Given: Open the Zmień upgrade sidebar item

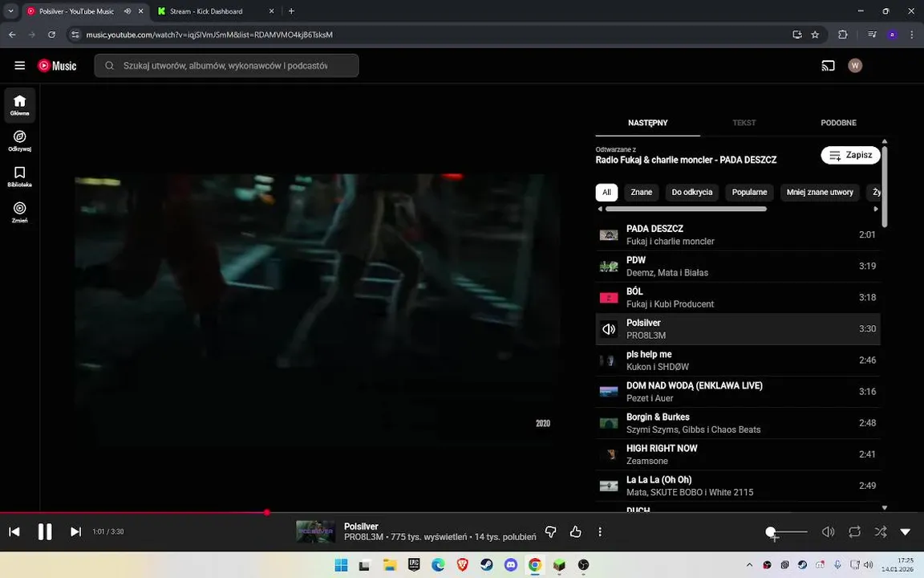Looking at the screenshot, I should pos(19,212).
